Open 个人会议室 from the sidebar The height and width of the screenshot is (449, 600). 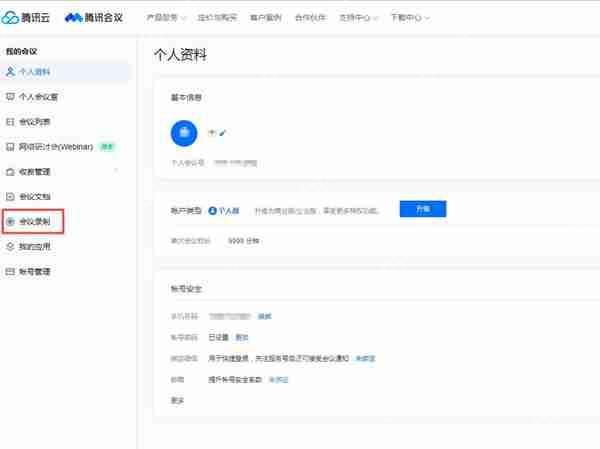tap(32, 97)
